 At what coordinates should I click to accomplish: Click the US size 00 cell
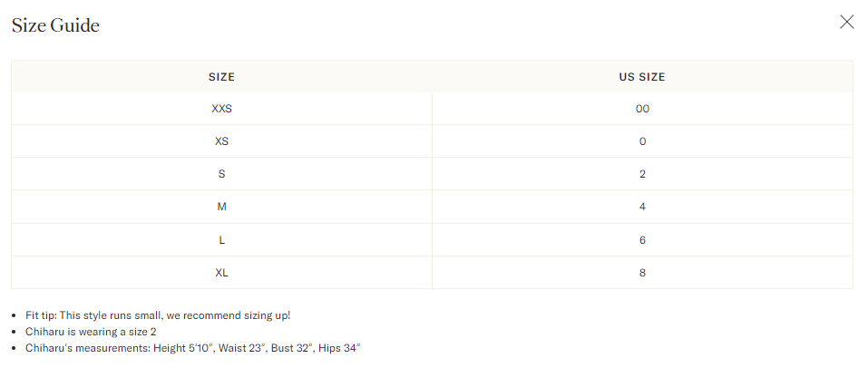point(642,109)
